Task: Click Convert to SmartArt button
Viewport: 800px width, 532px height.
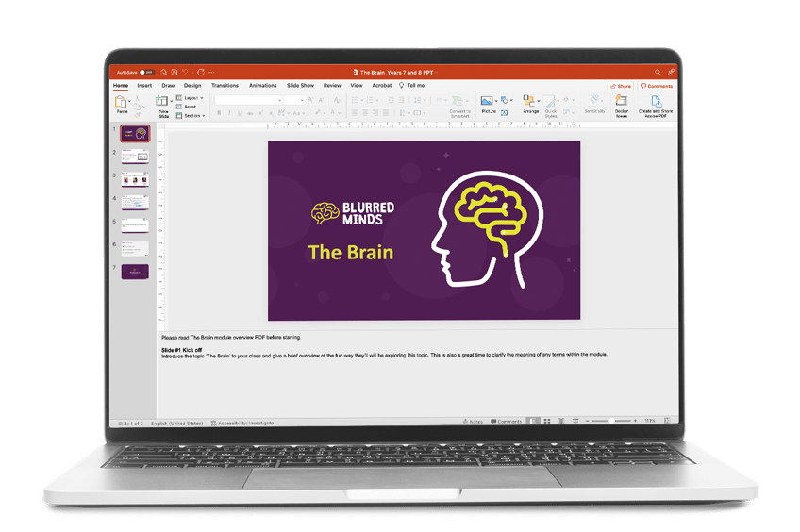Action: click(459, 106)
